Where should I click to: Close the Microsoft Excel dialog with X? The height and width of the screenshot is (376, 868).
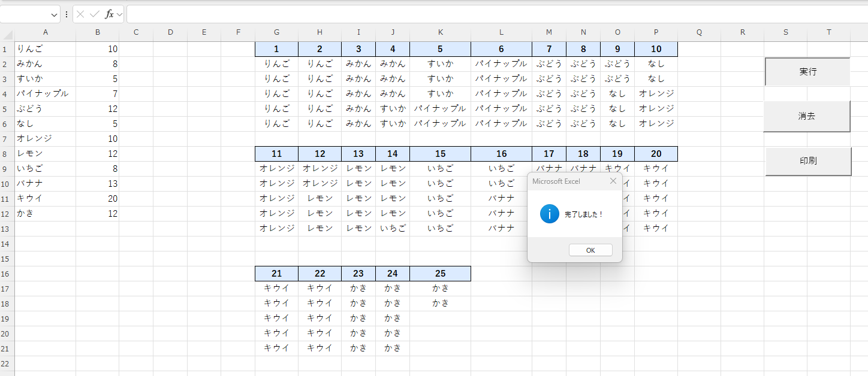click(613, 181)
